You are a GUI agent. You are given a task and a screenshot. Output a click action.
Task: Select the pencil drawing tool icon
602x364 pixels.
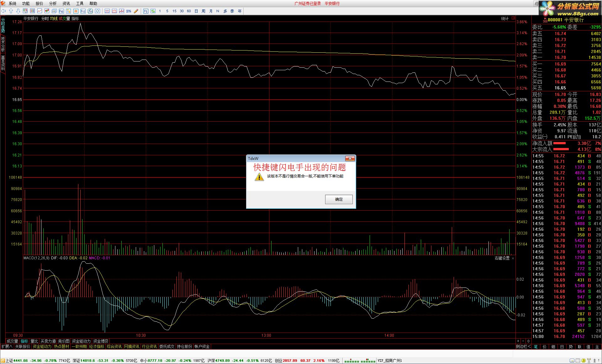(x=136, y=11)
